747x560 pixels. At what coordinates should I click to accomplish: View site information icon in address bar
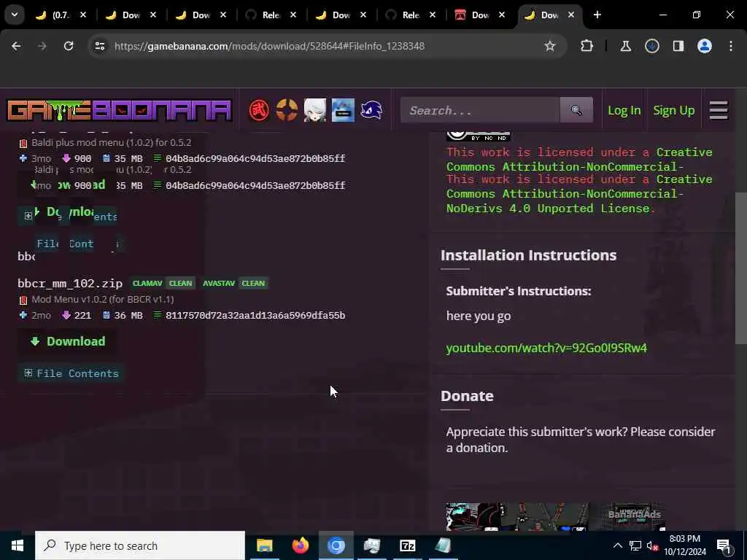coord(99,46)
